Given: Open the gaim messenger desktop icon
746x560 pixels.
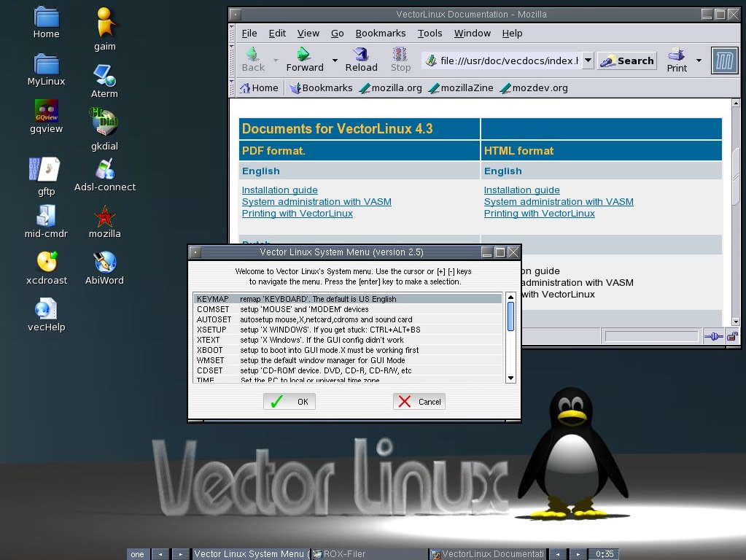Looking at the screenshot, I should [x=105, y=24].
